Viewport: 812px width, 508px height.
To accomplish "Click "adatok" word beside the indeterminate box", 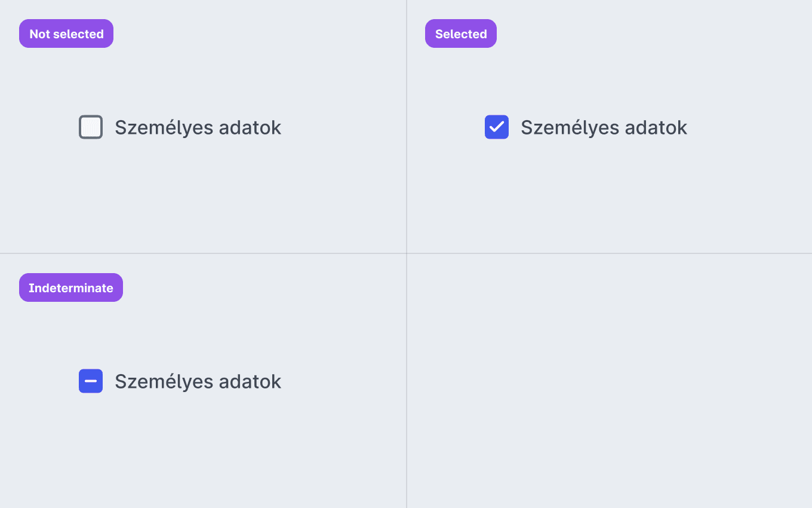I will [x=250, y=381].
